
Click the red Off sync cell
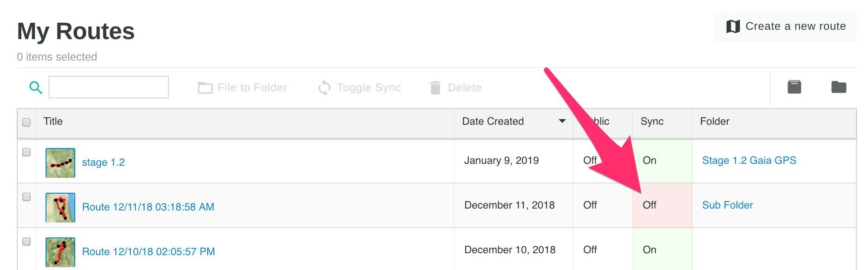point(661,205)
